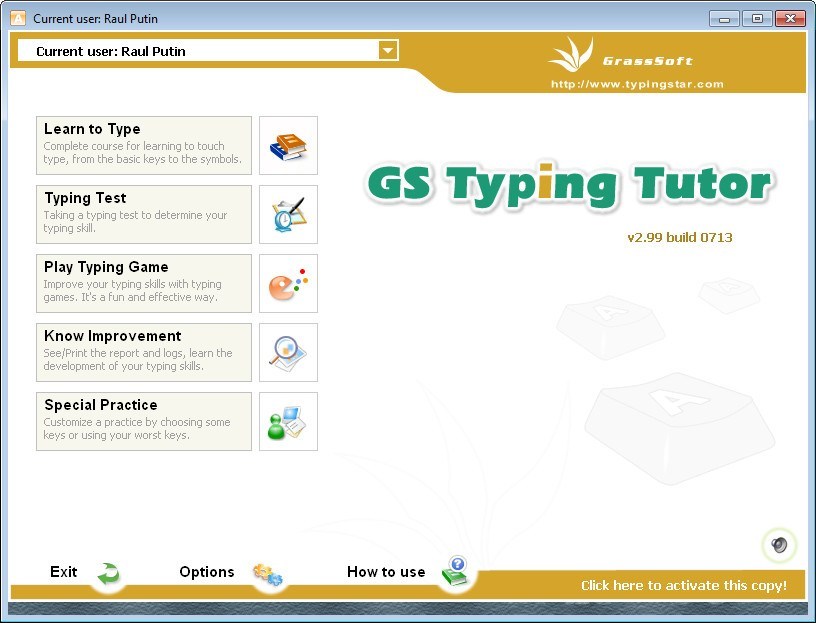Click the Play Typing Game pac-man icon
816x623 pixels.
click(288, 284)
